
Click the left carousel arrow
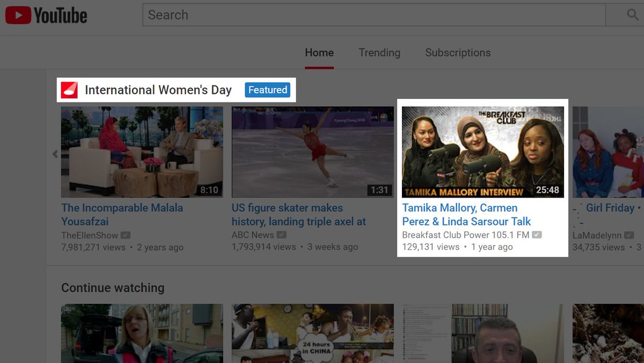pos(55,154)
